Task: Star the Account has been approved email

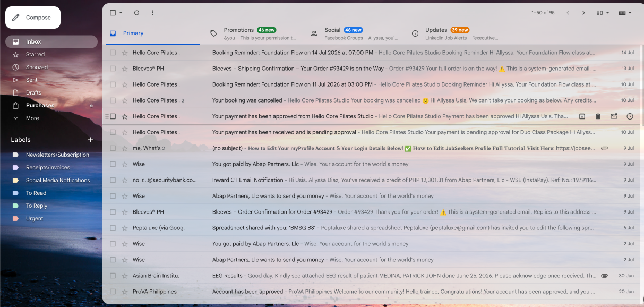Action: (125, 292)
